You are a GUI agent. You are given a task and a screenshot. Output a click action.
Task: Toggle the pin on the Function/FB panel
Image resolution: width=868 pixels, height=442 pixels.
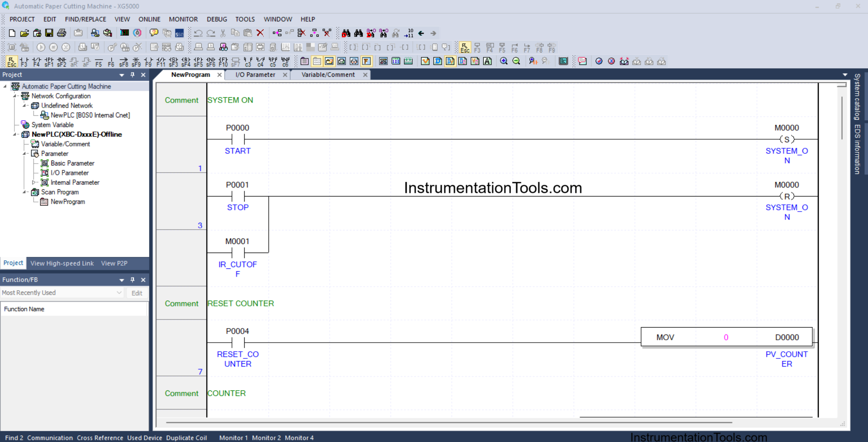coord(132,279)
